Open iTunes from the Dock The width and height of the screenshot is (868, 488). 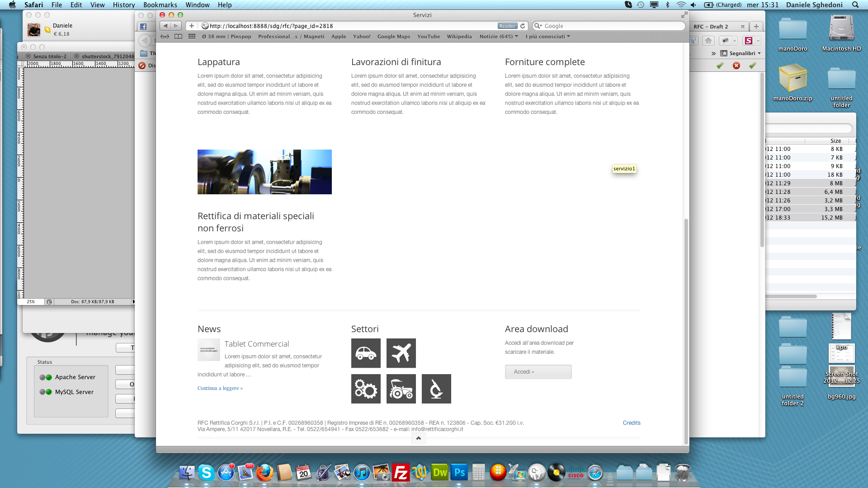362,473
